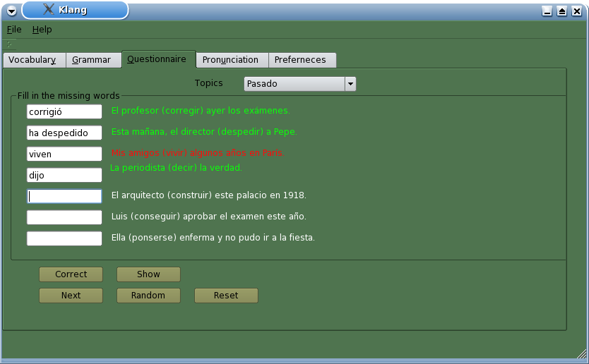Switch to the Grammar tab
Viewport: 589px width, 364px height.
point(93,60)
